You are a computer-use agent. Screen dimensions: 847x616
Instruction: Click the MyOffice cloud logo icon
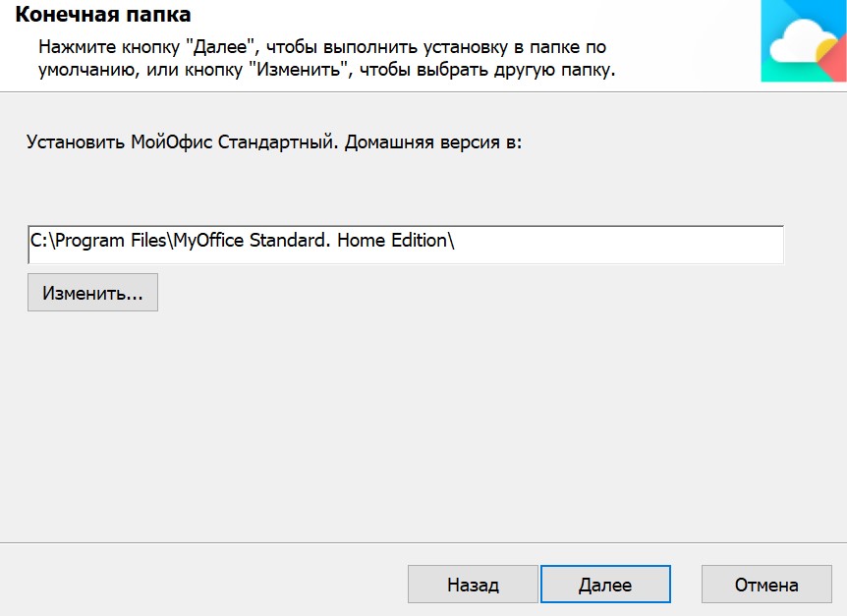click(x=804, y=41)
